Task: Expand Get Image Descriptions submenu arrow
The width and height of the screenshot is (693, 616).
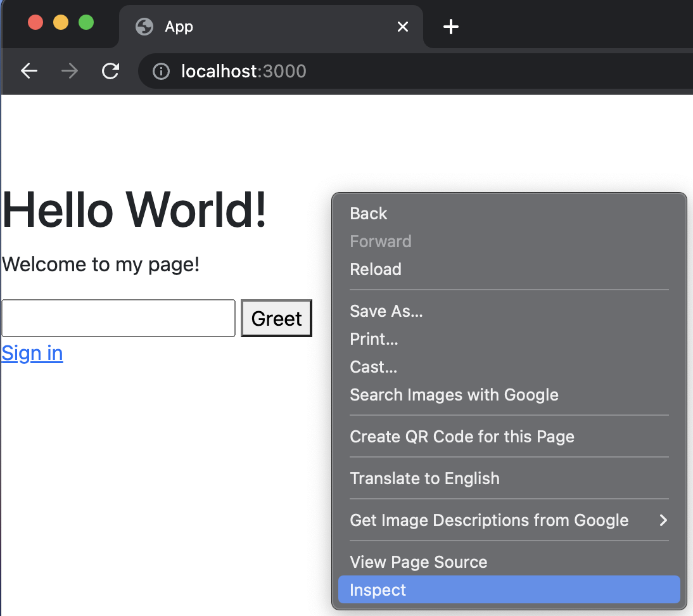Action: (x=663, y=520)
